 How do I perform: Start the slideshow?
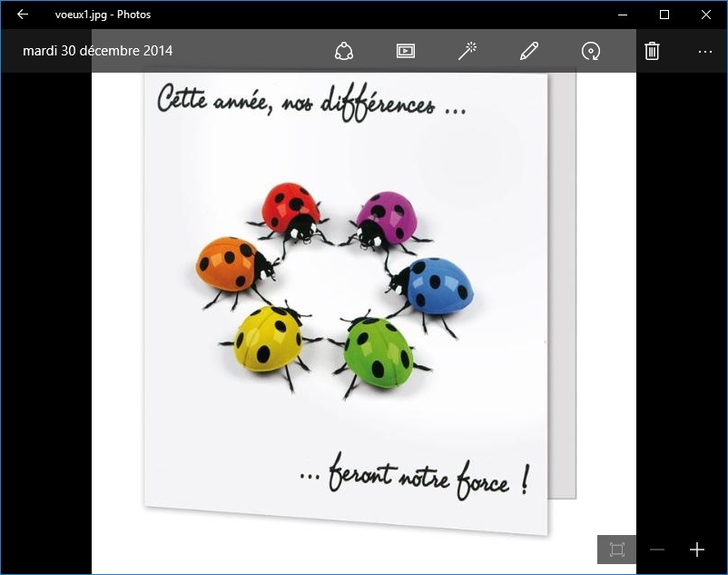click(406, 51)
